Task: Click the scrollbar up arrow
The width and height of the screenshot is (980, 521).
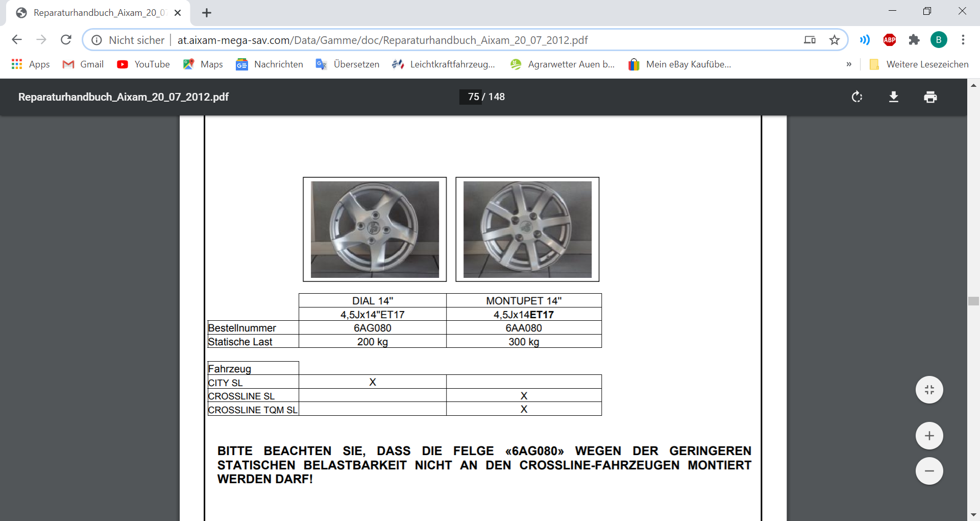Action: [973, 85]
